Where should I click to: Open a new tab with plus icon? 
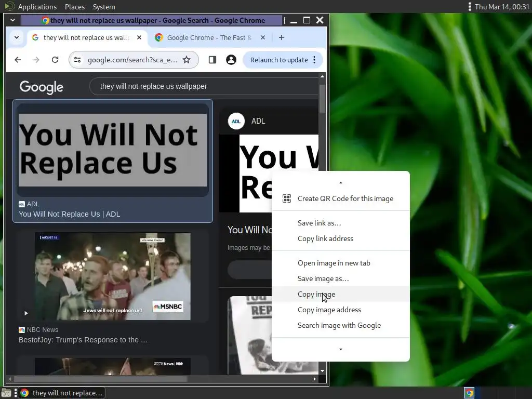[281, 37]
